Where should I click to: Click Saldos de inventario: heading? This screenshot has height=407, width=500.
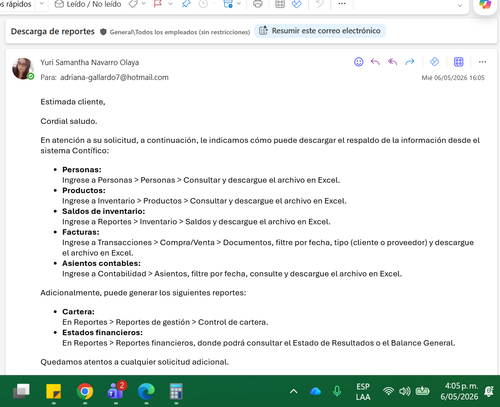point(104,211)
